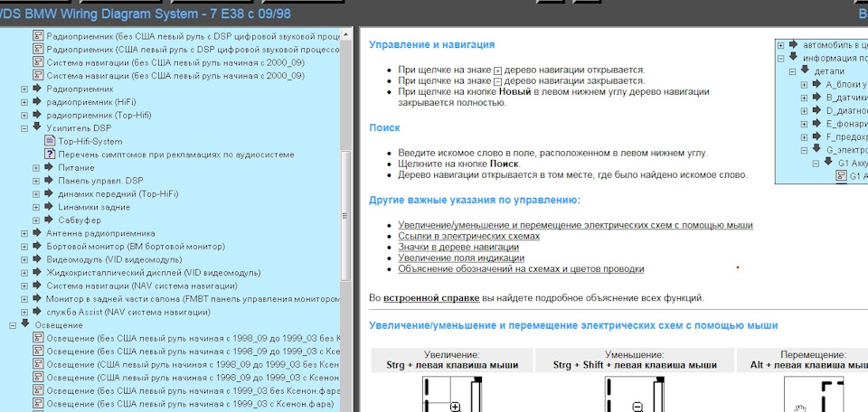
Task: Click the down arrow icon beside Усилитель DSP
Action: coord(38,127)
